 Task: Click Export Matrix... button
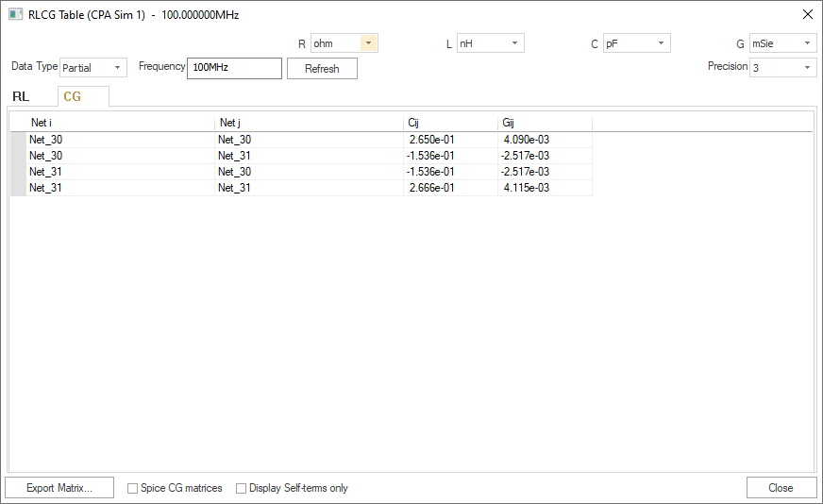coord(59,488)
